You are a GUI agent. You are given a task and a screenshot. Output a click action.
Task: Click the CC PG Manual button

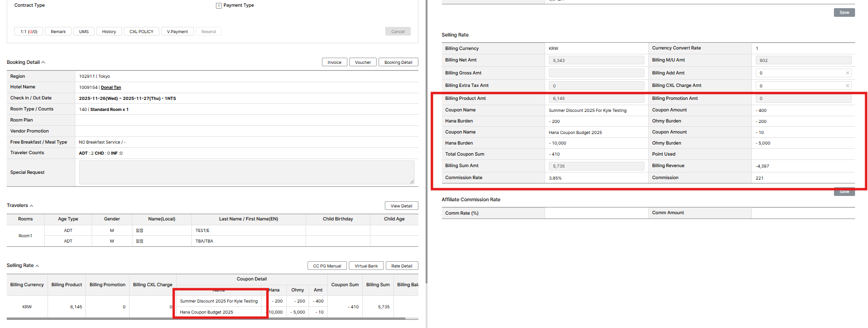pos(327,266)
